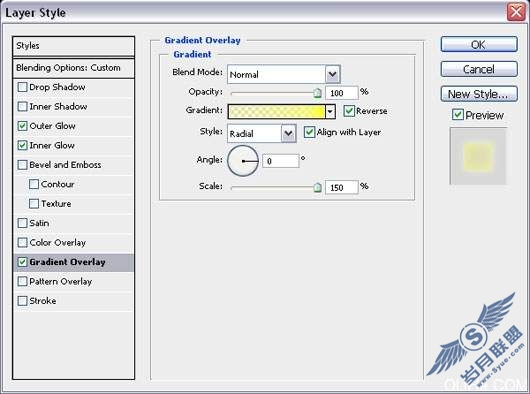
Task: Uncheck the Reverse checkbox
Action: [x=349, y=111]
